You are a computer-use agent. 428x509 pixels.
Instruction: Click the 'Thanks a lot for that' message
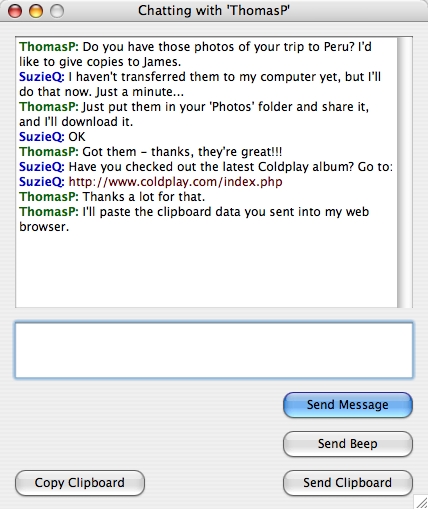[x=112, y=197]
